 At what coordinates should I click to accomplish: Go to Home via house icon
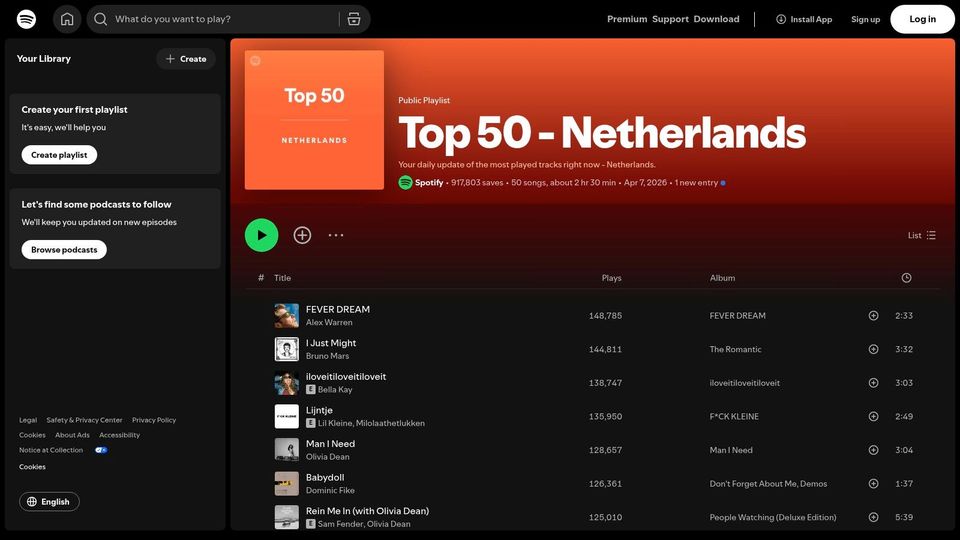(67, 19)
